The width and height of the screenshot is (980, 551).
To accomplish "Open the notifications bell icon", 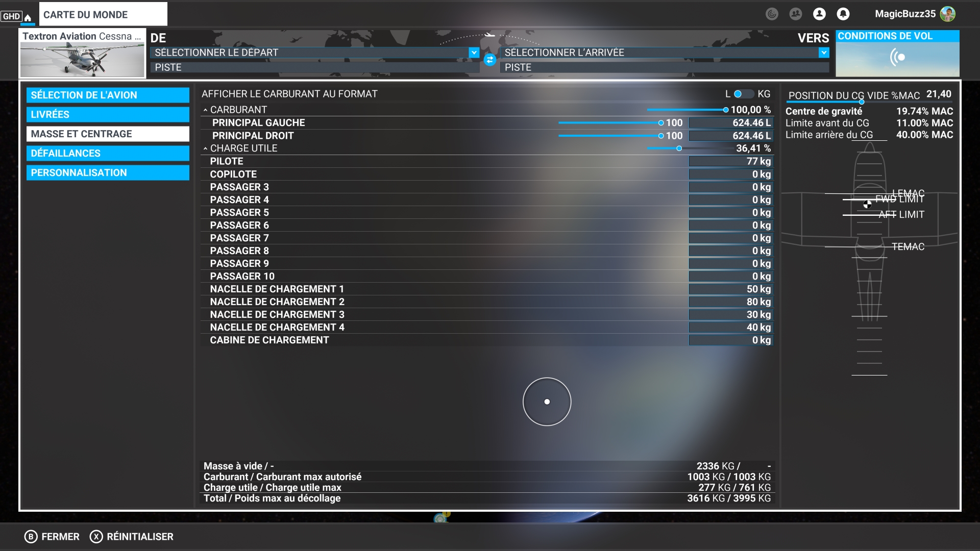I will [843, 14].
